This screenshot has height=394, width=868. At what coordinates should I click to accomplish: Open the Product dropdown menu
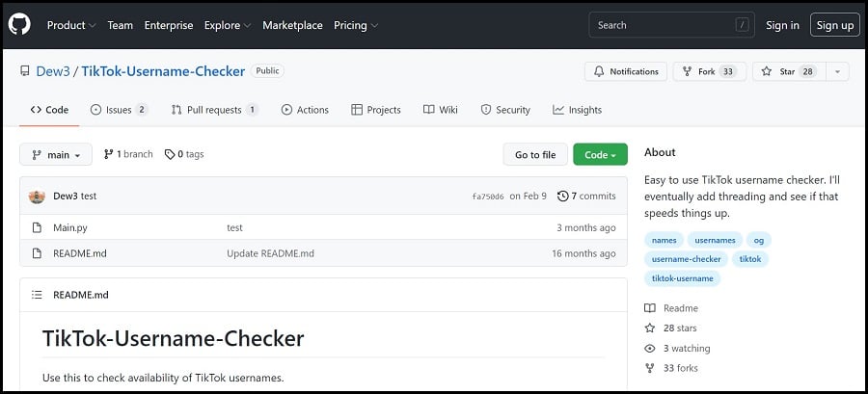coord(71,25)
